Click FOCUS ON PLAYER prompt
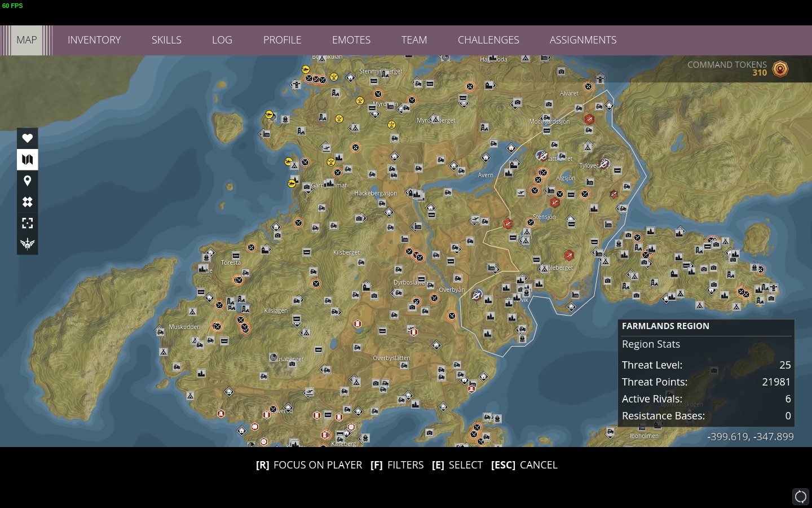Screen dimensions: 812x508 309,465
